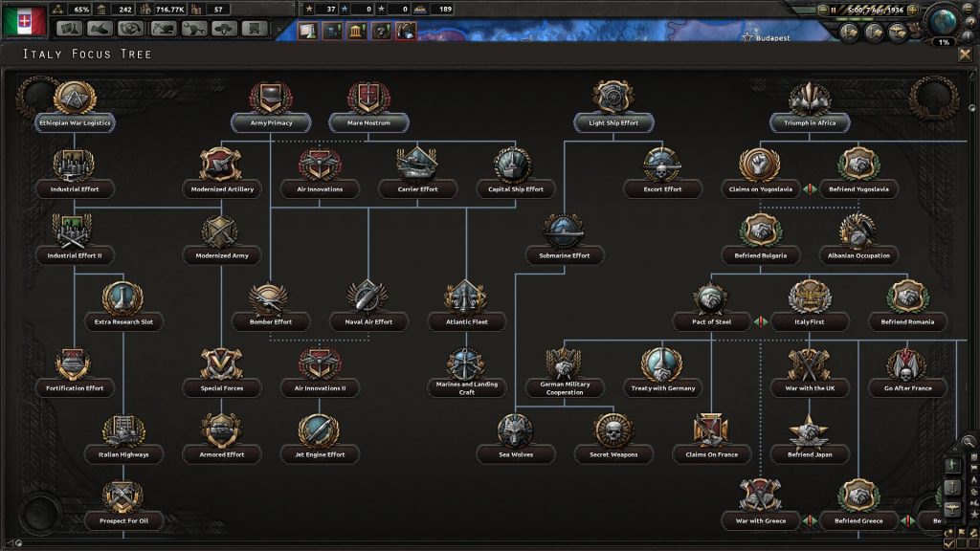Open the Trade tab in top bar

(131, 29)
